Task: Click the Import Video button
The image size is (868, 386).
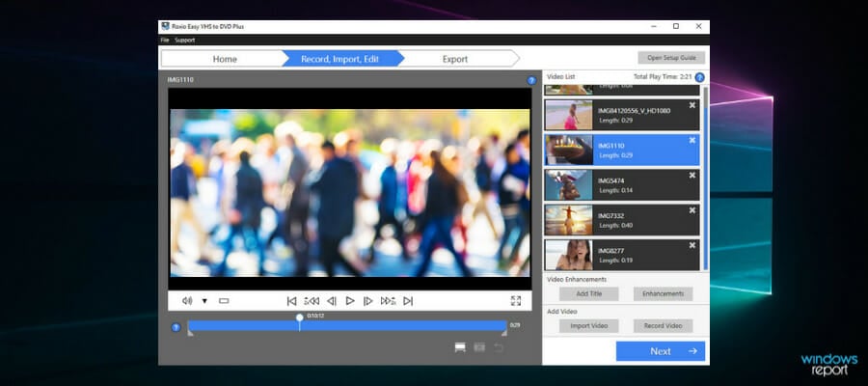Action: click(x=588, y=325)
